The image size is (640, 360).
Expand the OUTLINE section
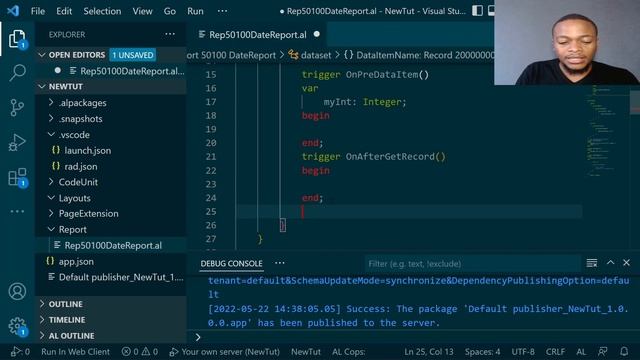[x=111, y=304]
